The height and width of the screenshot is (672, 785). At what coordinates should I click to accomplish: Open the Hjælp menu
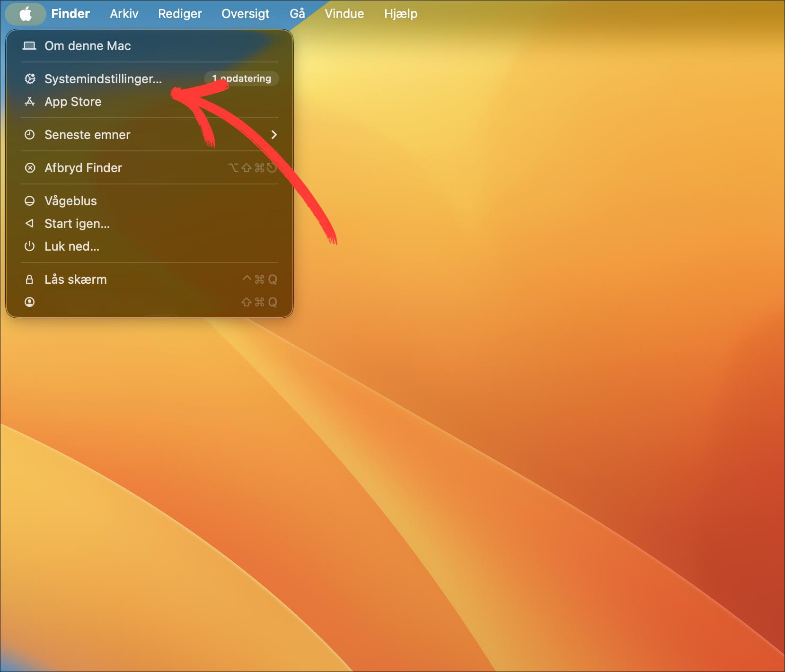coord(401,14)
